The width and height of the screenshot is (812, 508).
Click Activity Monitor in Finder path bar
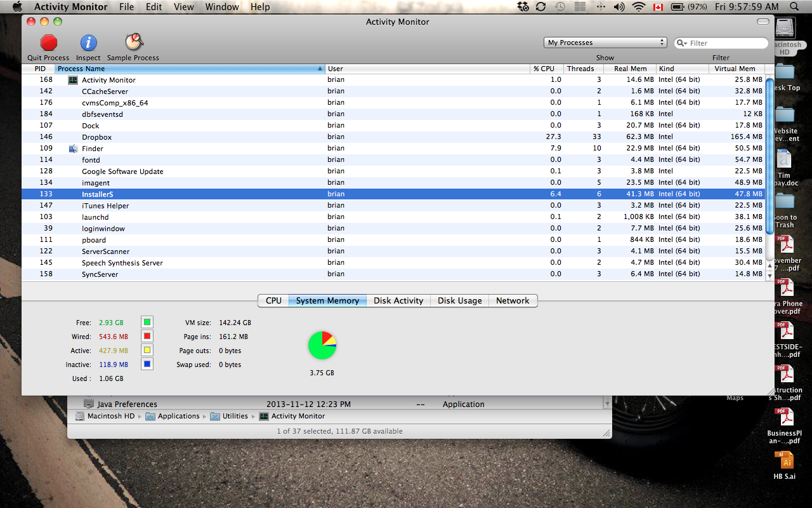click(292, 416)
